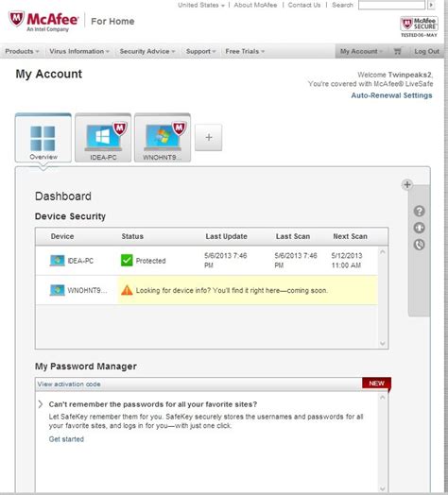Click the Welcome Twinpeaks2 text

click(395, 75)
